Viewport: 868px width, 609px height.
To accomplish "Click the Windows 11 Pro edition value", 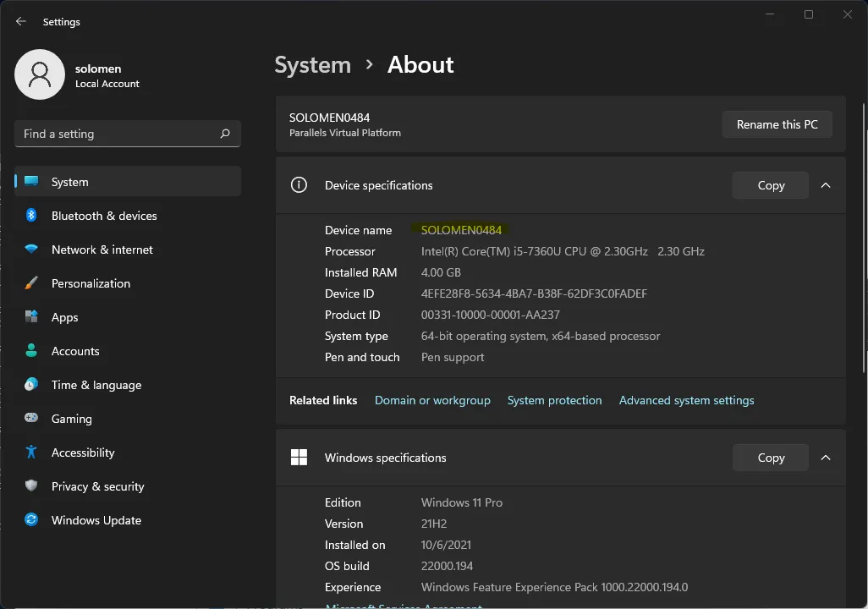I will coord(462,502).
